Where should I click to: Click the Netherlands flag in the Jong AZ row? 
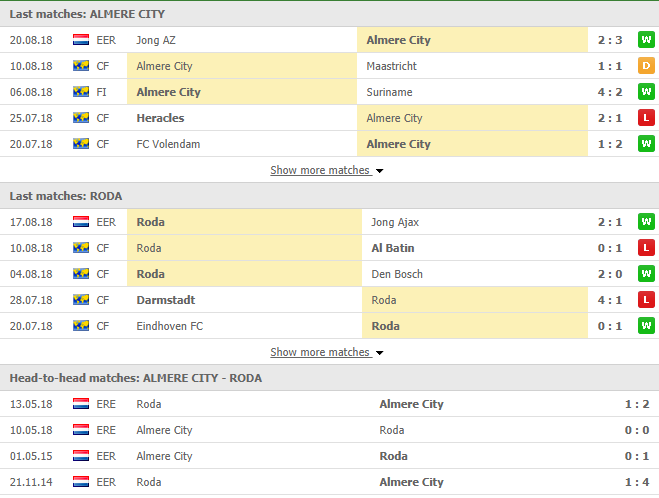[x=81, y=40]
